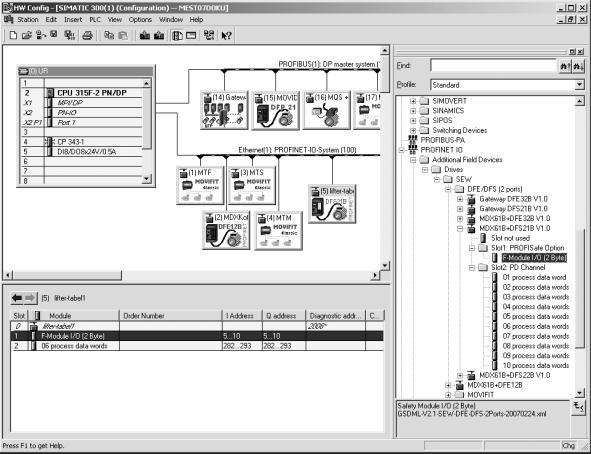
Task: Toggle the Catalog view toolbar icon
Action: 177,35
